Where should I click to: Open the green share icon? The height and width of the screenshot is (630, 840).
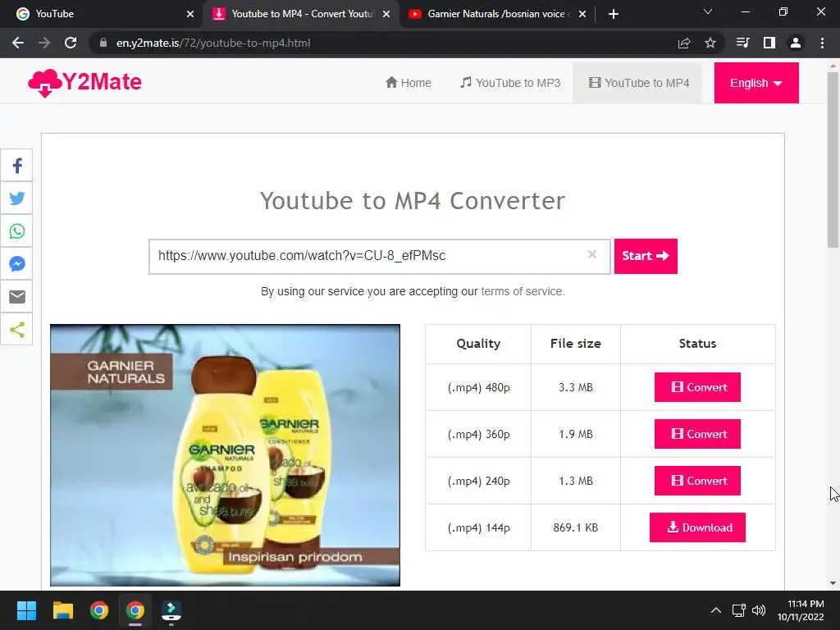pos(16,330)
